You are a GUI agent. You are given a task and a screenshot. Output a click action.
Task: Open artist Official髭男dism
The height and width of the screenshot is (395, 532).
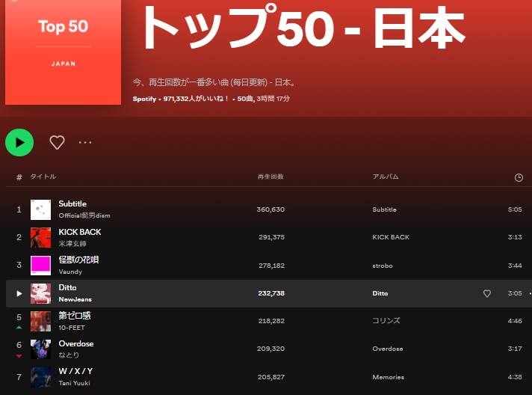pos(84,215)
